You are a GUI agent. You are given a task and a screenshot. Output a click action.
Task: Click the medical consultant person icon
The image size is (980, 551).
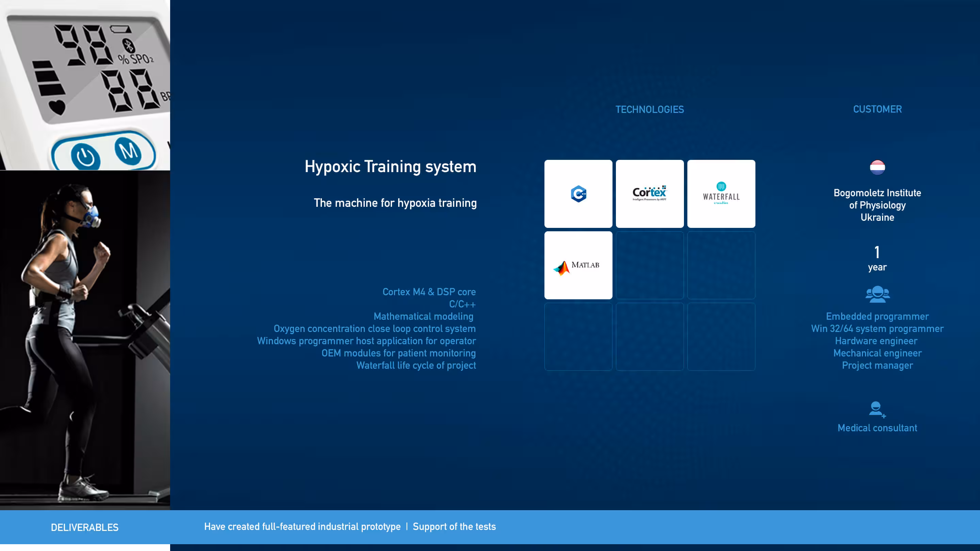[876, 409]
